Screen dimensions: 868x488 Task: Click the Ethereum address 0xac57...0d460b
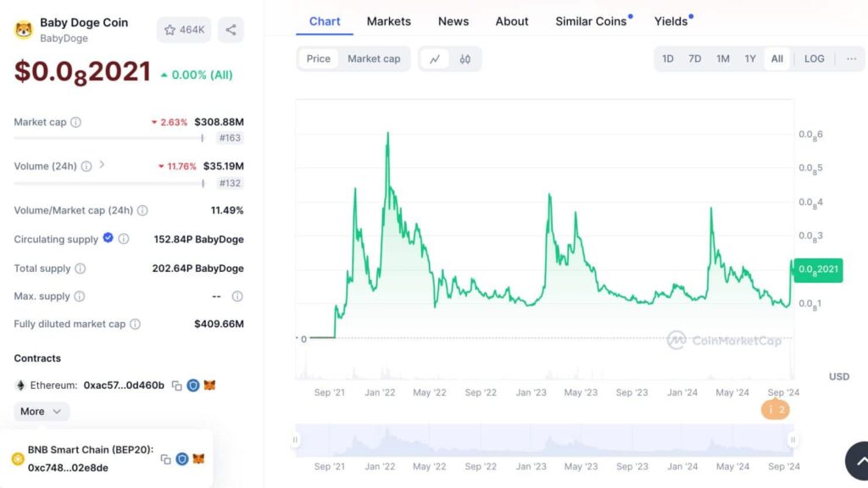click(124, 385)
